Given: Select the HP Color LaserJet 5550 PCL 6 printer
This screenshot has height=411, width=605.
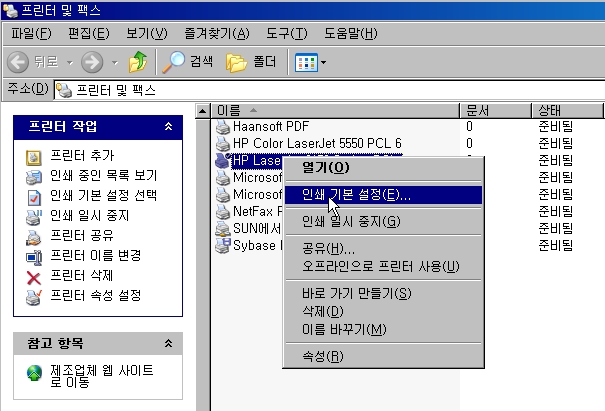Looking at the screenshot, I should pyautogui.click(x=316, y=144).
